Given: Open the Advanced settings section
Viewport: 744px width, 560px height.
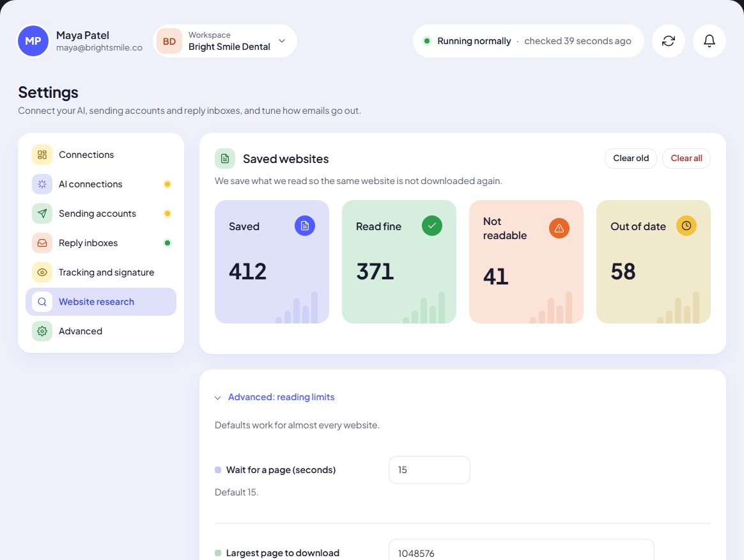Looking at the screenshot, I should click(101, 331).
